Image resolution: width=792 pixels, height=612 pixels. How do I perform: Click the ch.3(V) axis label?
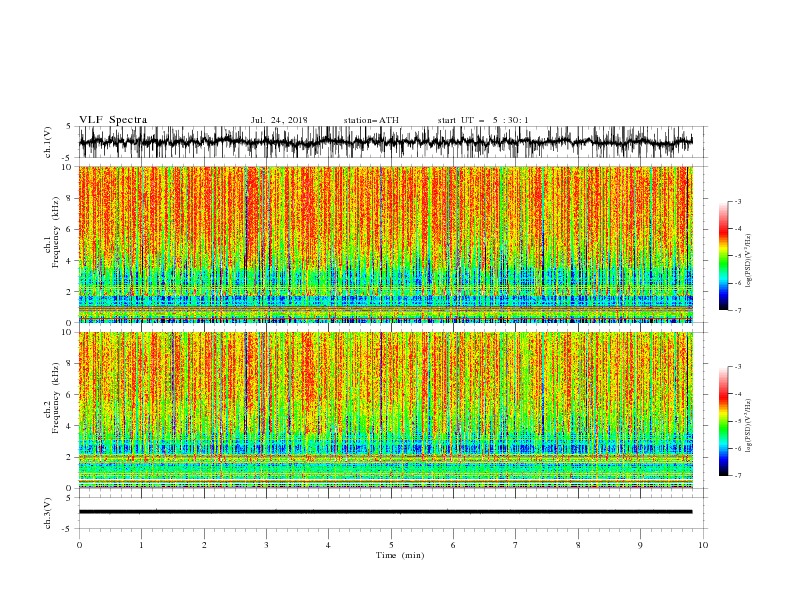click(x=48, y=513)
